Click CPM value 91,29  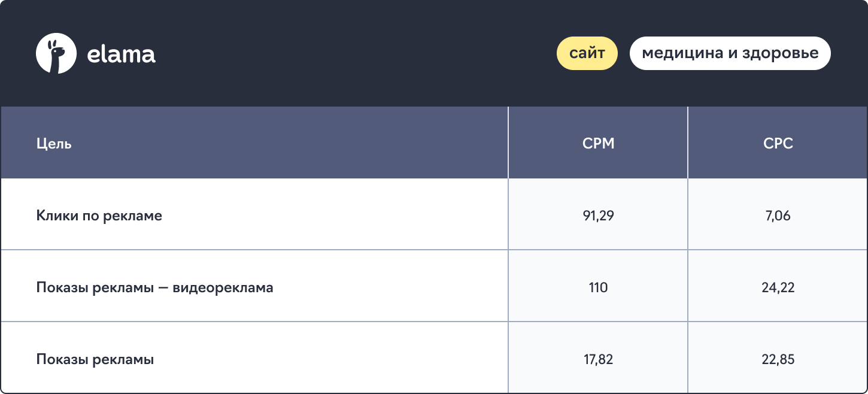pyautogui.click(x=599, y=216)
